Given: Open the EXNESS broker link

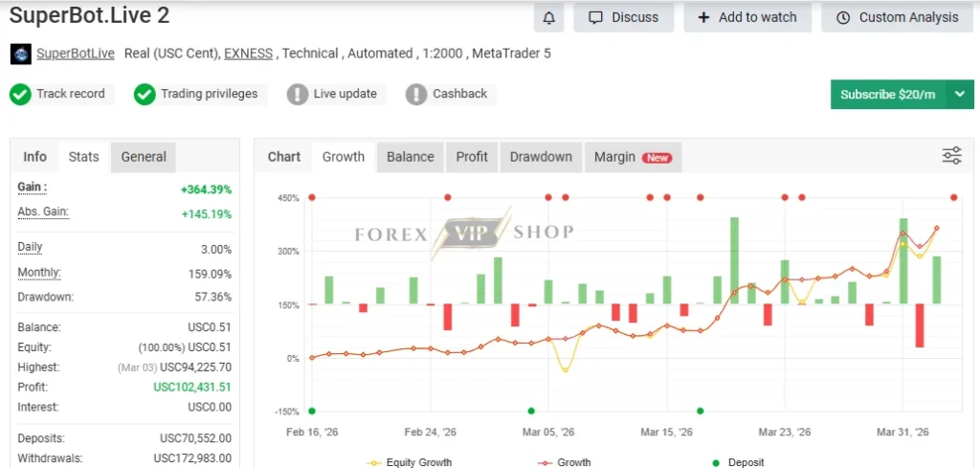Looking at the screenshot, I should click(248, 54).
